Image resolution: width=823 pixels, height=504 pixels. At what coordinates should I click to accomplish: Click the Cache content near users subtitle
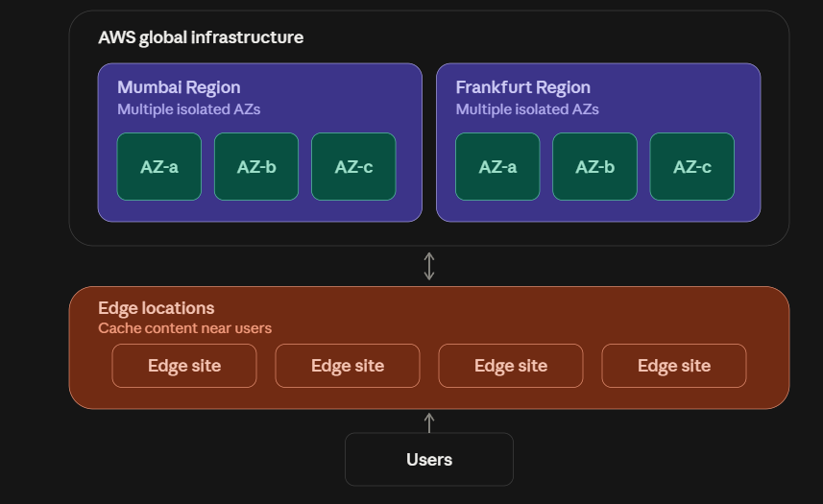[184, 328]
